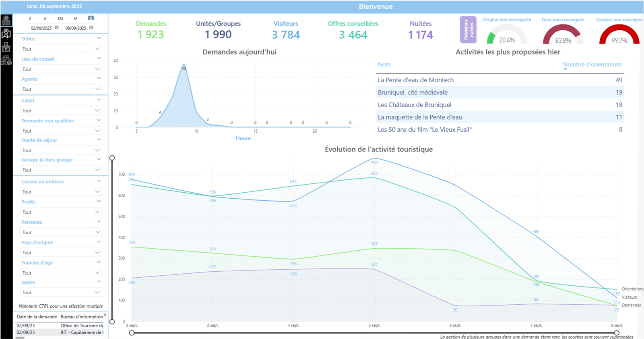The width and height of the screenshot is (644, 339).
Task: Open the tourist office building icon
Action: pyautogui.click(x=6, y=47)
